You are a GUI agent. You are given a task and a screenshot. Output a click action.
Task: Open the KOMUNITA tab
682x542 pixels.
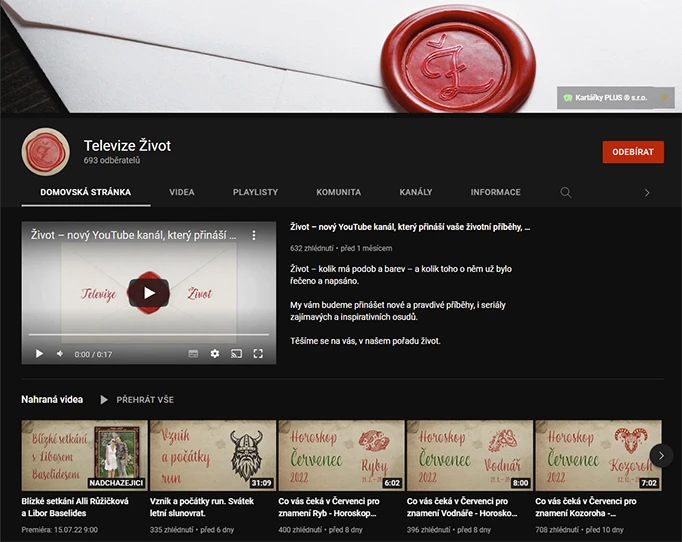[338, 192]
